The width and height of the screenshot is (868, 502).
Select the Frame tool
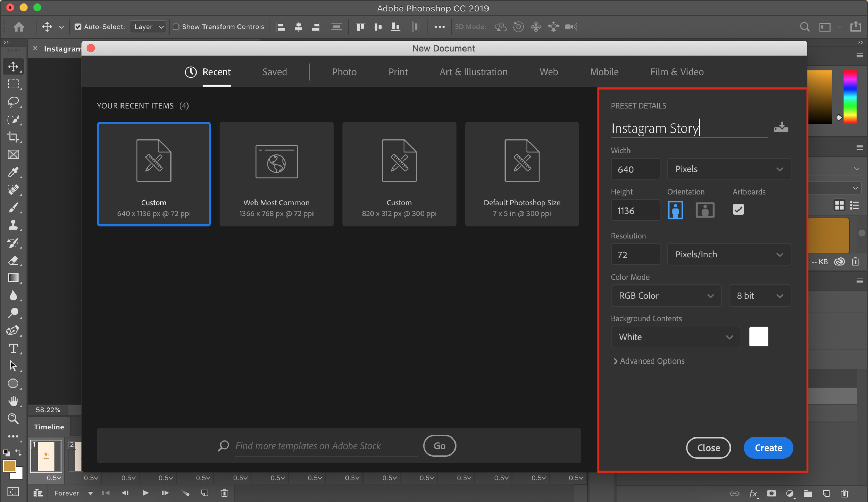13,155
